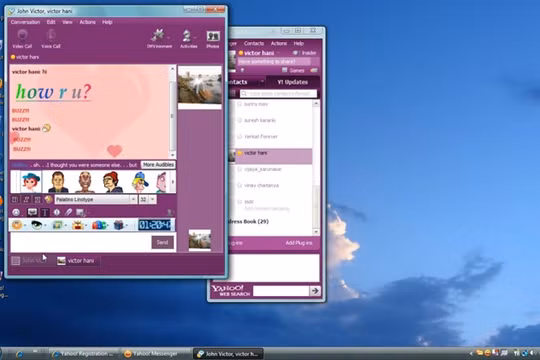Viewport: 540px width, 360px height.
Task: Expand the Address Book (29) group
Action: (249, 222)
